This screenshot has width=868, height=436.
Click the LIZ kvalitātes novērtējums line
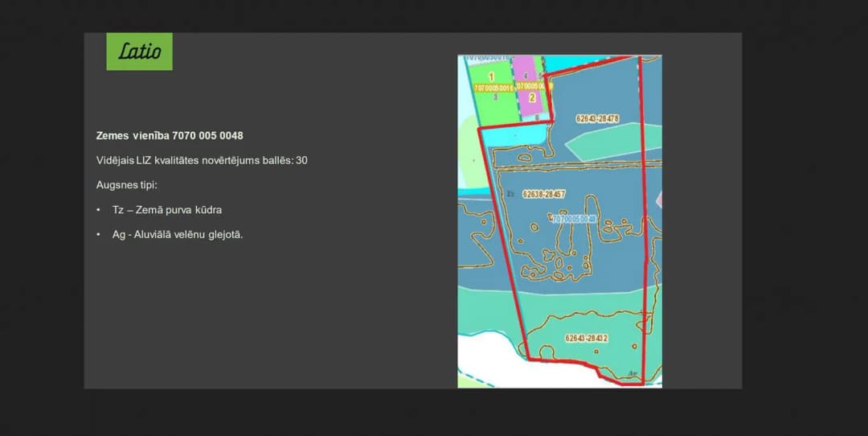(202, 161)
